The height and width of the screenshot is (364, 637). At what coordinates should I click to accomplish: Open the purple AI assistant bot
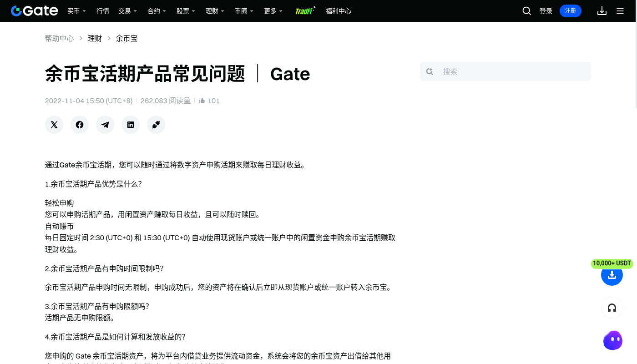(612, 340)
